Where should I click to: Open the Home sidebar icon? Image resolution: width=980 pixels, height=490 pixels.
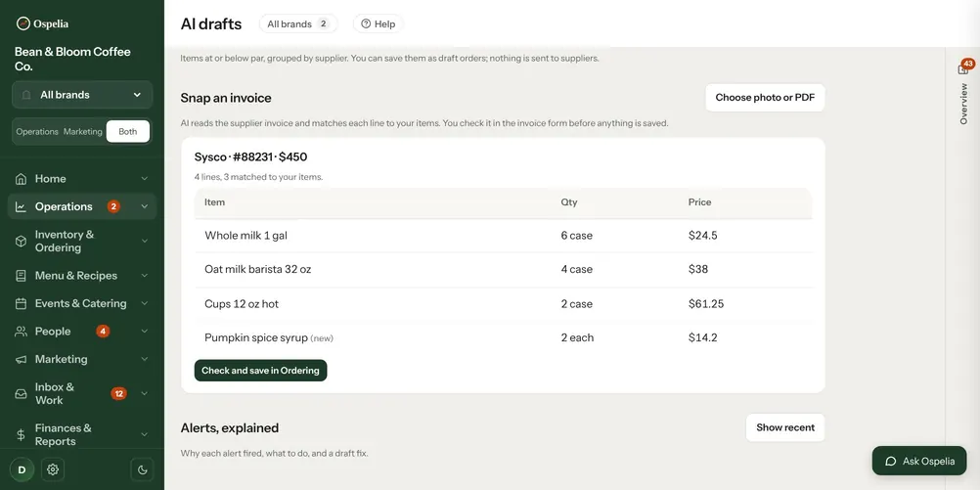(21, 179)
